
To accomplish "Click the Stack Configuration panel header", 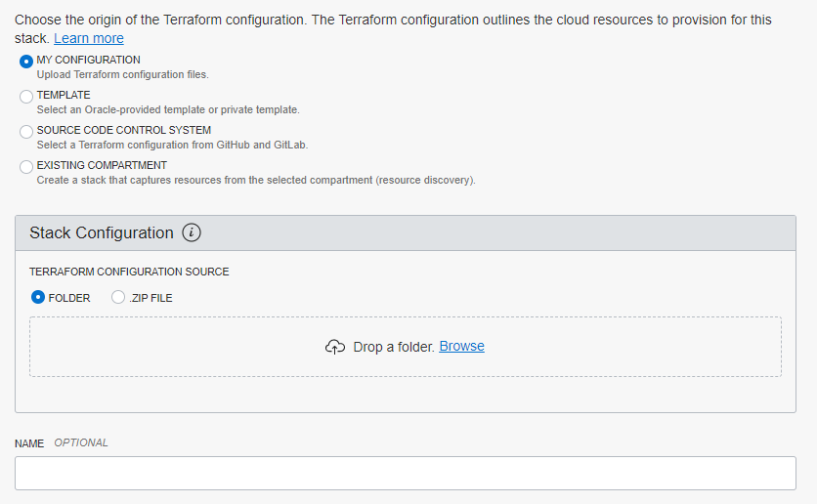I will pyautogui.click(x=489, y=232).
